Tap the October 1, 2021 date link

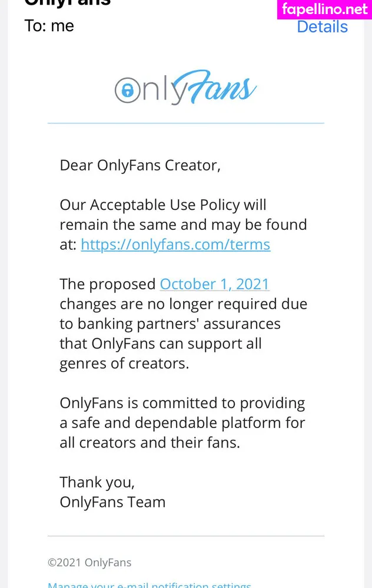tap(214, 284)
